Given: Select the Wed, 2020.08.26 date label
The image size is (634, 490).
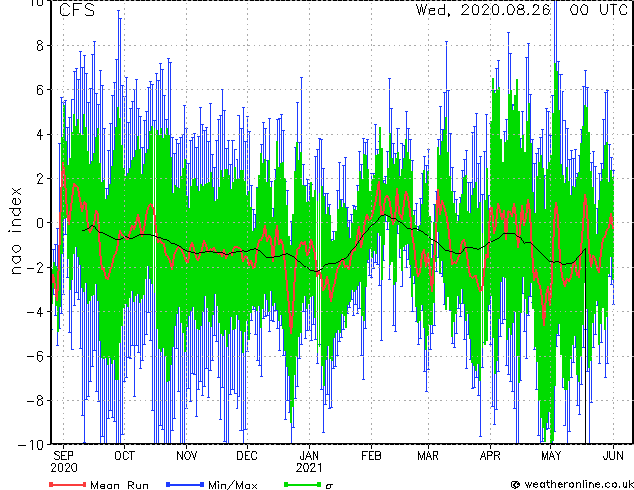Looking at the screenshot, I should 483,10.
